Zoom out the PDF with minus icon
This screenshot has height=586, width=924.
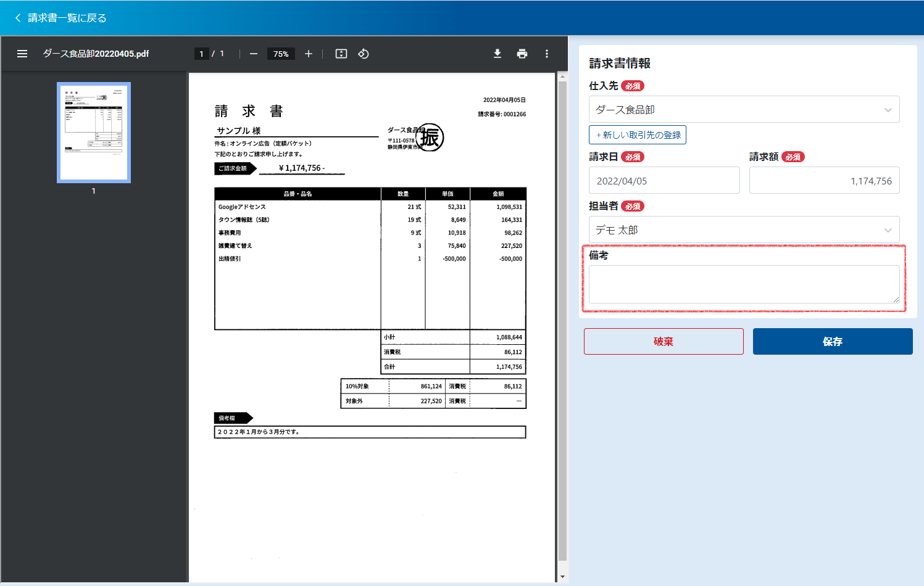254,54
